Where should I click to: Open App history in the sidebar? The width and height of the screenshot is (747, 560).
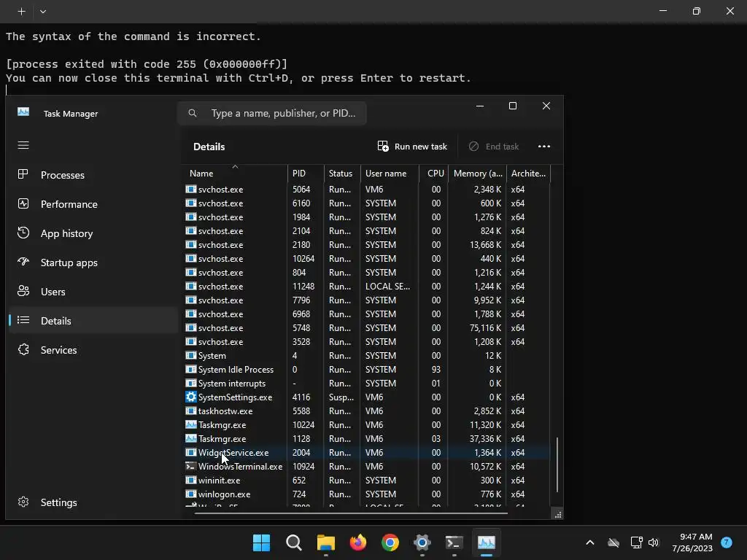pos(93,233)
